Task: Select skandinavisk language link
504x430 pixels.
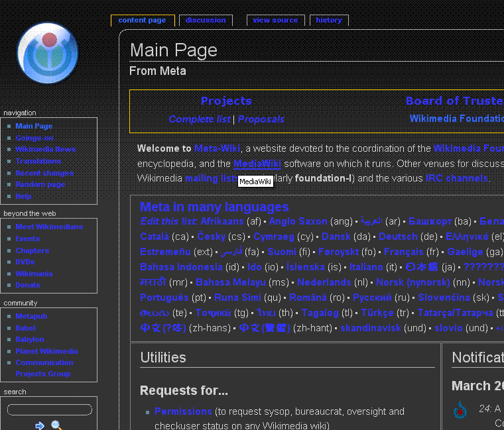Action: 370,328
